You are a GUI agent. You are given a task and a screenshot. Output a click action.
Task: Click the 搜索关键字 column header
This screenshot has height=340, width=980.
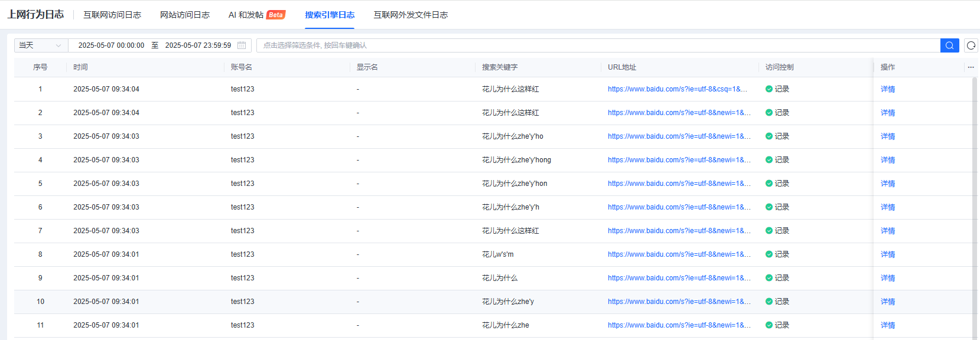pos(500,67)
